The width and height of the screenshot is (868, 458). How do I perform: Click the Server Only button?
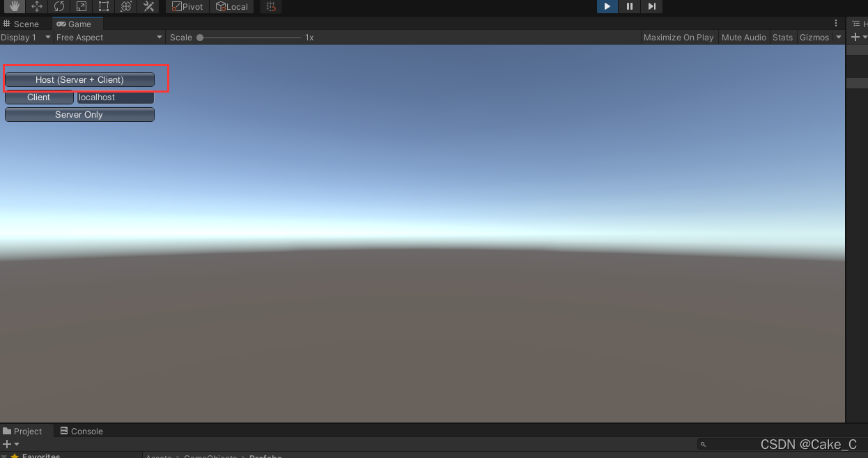pos(79,115)
